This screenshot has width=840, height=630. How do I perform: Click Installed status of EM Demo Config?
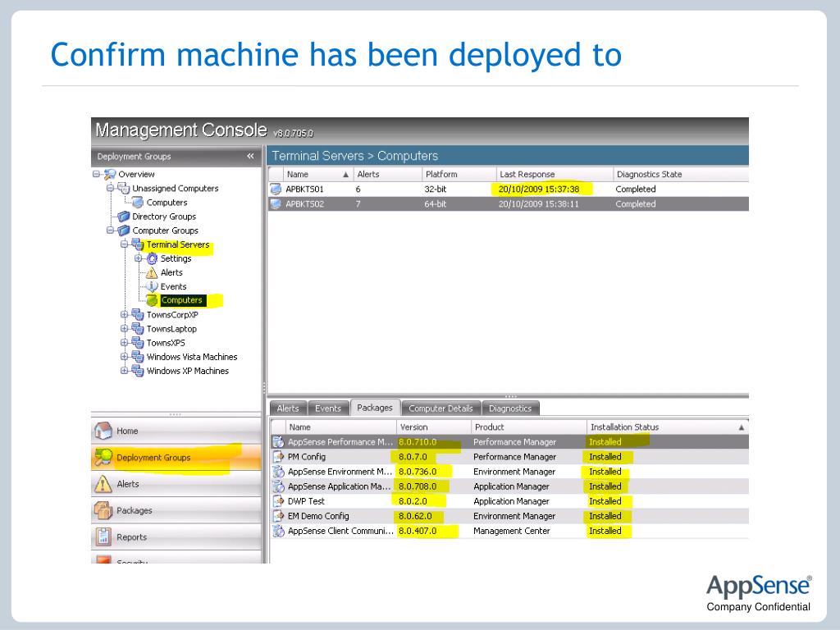click(x=605, y=516)
